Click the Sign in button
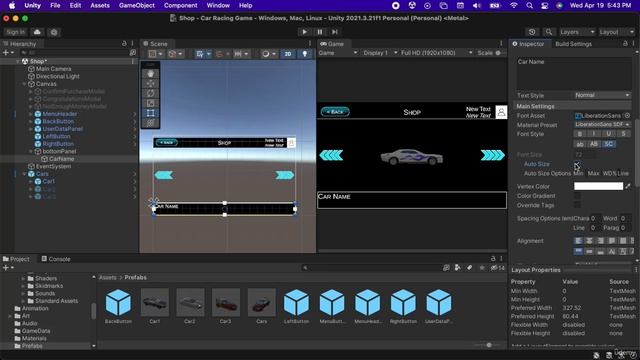640x360 pixels. tap(16, 32)
